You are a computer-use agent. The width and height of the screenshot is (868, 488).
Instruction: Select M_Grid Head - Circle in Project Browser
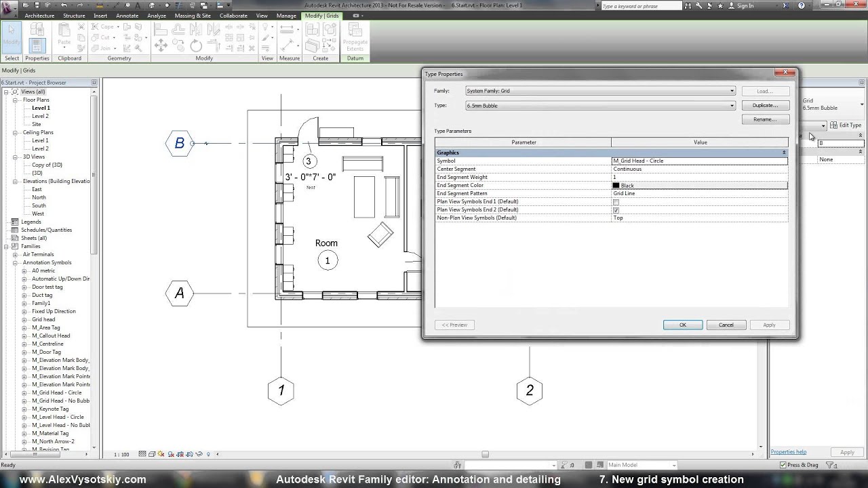pos(56,392)
